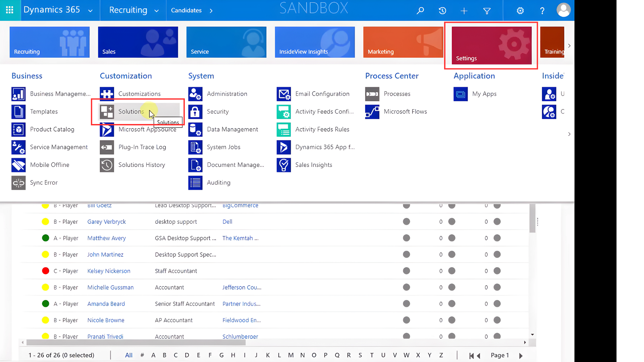This screenshot has height=362, width=644.
Task: Open the Service app tile
Action: (226, 42)
